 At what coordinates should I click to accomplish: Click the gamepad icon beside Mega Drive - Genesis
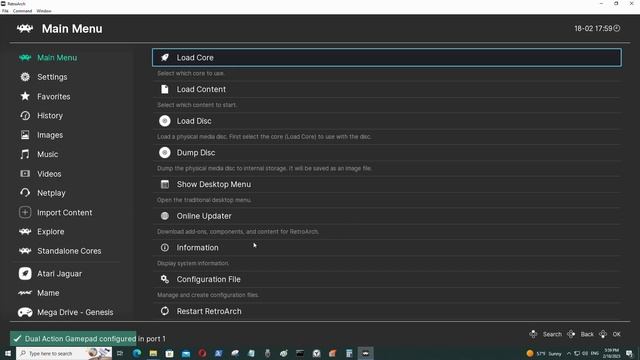(25, 312)
